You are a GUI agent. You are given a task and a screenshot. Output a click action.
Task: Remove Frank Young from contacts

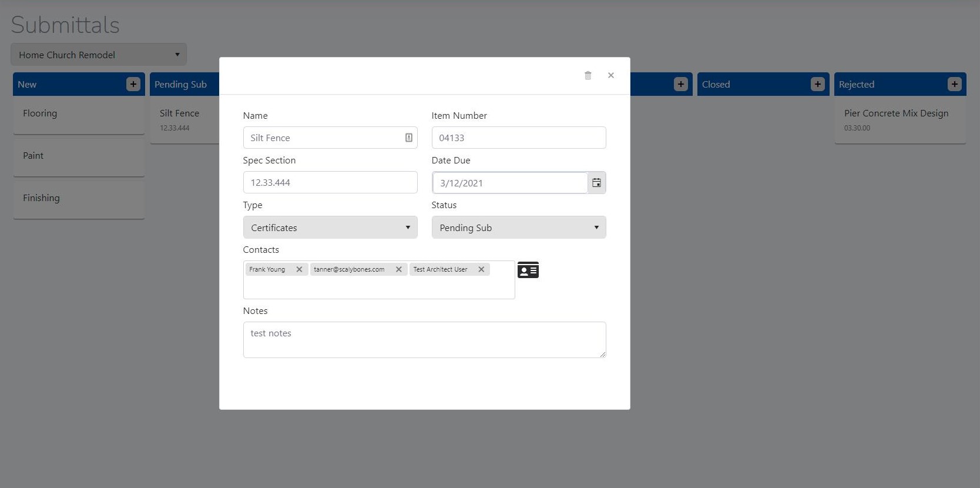coord(299,269)
